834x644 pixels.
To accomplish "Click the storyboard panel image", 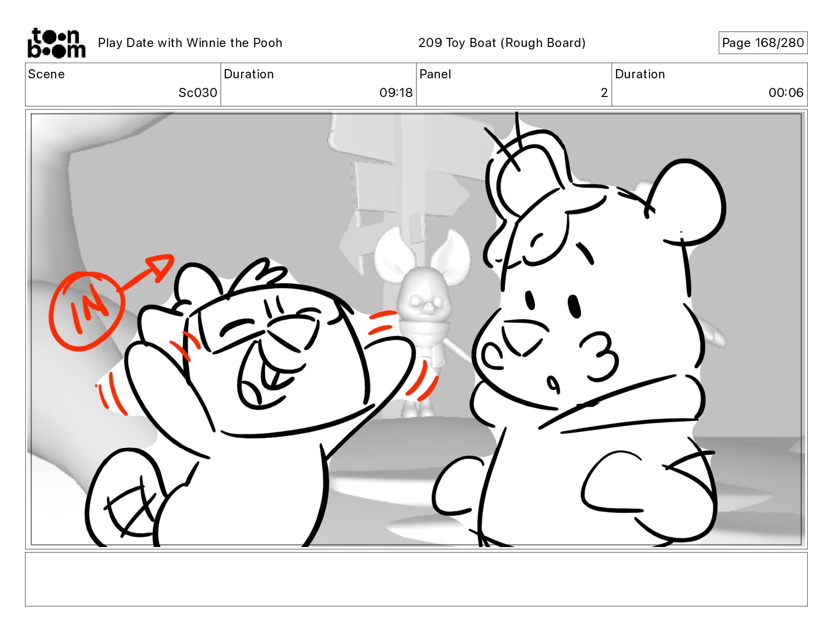I will tap(416, 329).
